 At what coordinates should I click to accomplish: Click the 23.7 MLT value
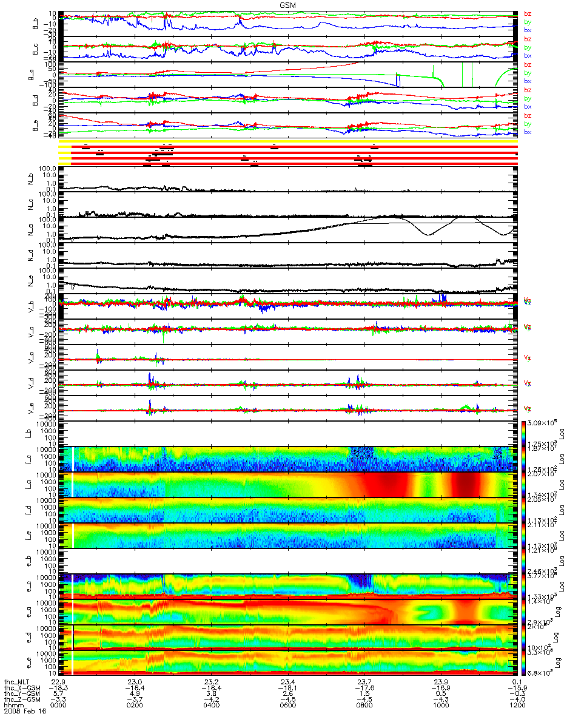[364, 682]
